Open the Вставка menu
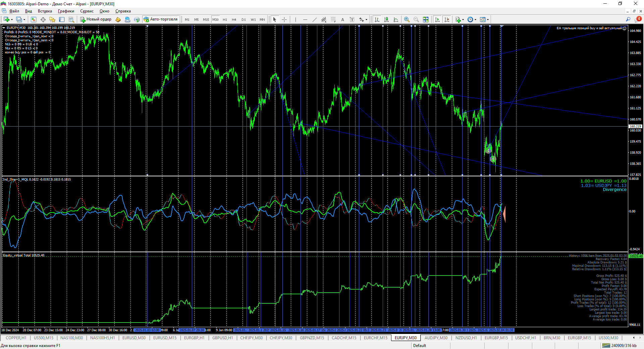Screen dimensions: 644x349 45,11
